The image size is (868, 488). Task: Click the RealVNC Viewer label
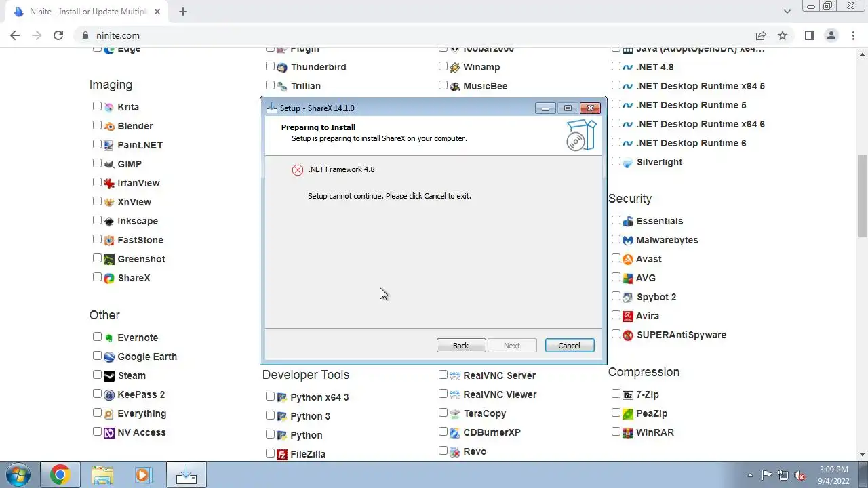click(x=500, y=394)
